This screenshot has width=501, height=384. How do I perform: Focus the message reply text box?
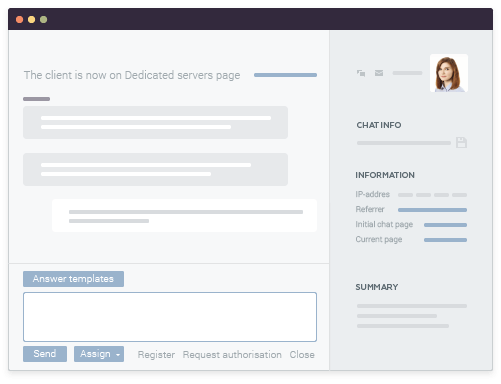pos(170,317)
